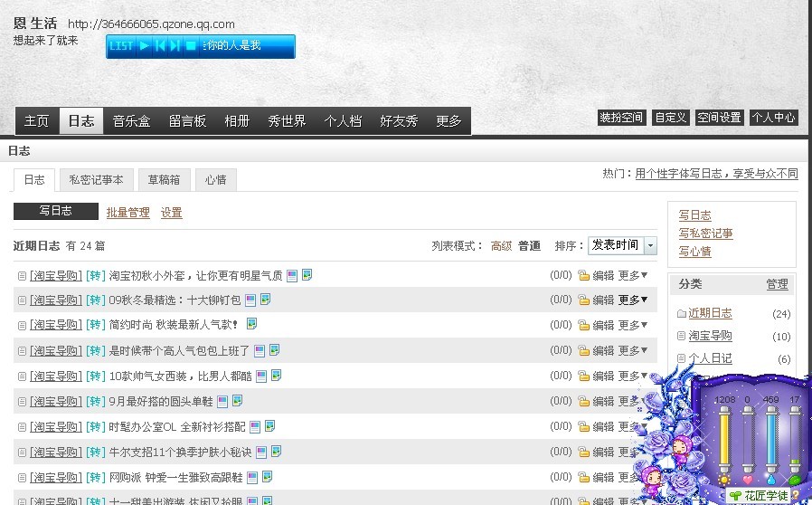Expand 更多 menu on 10款帅气女西装 row
Image resolution: width=812 pixels, height=505 pixels.
(x=633, y=376)
